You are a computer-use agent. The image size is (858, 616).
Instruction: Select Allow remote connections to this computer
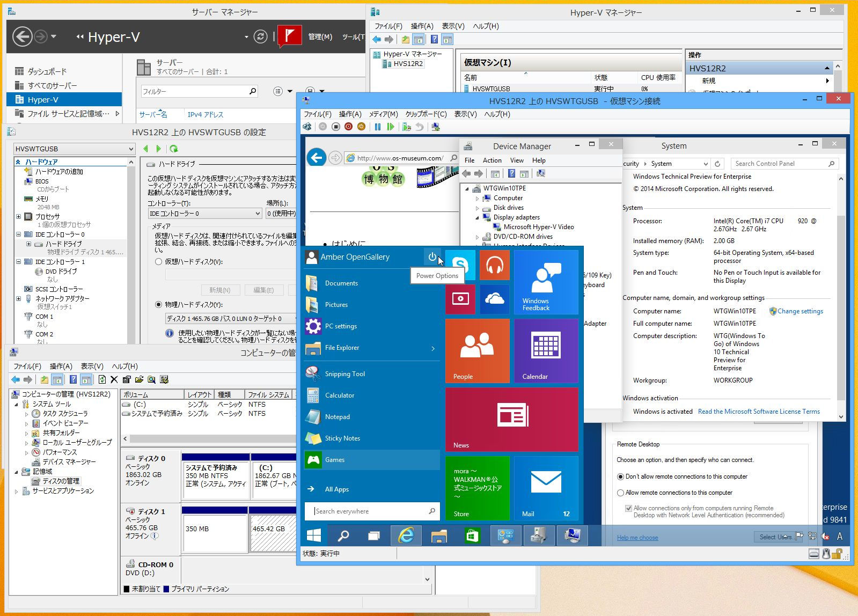click(620, 493)
